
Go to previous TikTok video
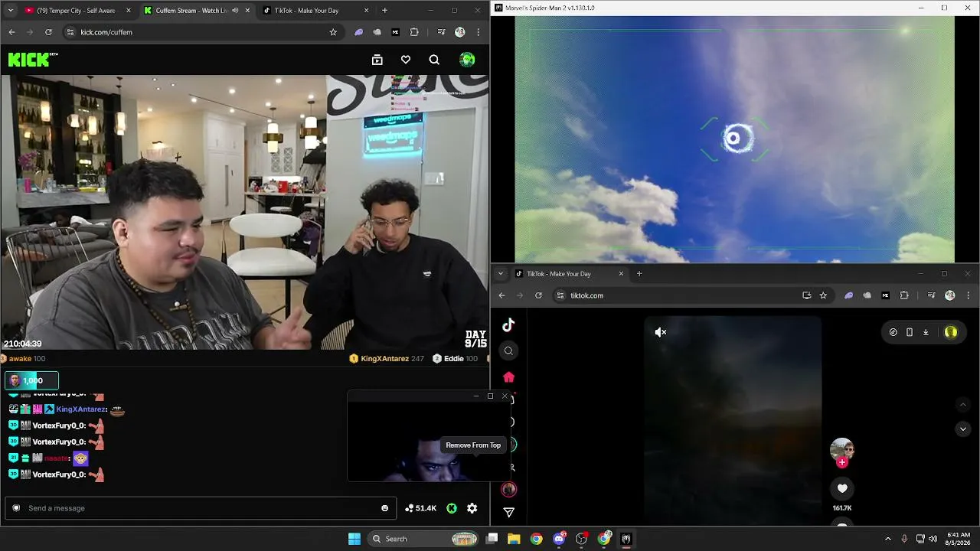963,404
